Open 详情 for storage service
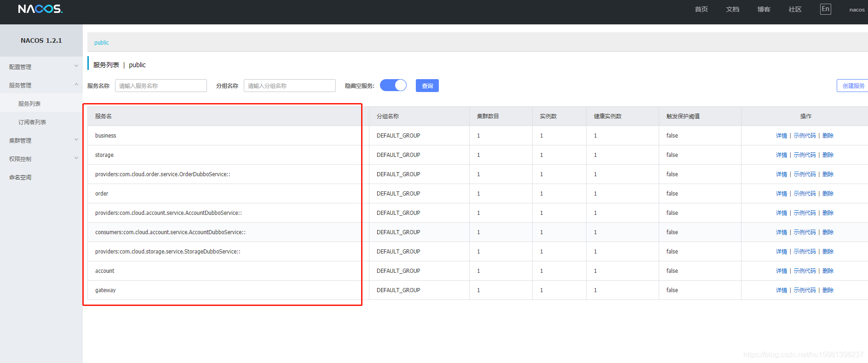This screenshot has height=363, width=868. [x=782, y=155]
